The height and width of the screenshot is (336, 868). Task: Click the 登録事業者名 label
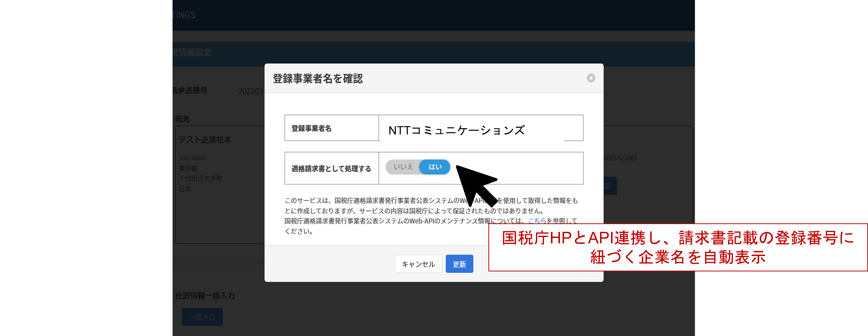click(311, 128)
